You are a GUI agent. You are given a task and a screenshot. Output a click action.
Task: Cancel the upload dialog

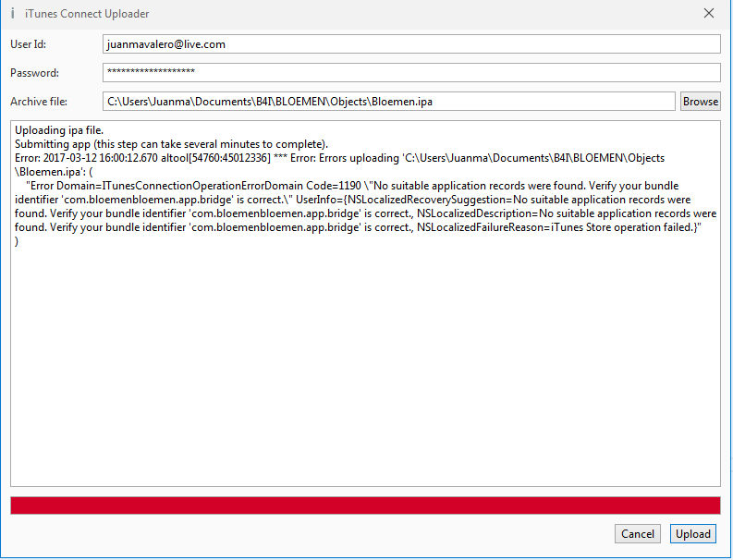click(638, 534)
